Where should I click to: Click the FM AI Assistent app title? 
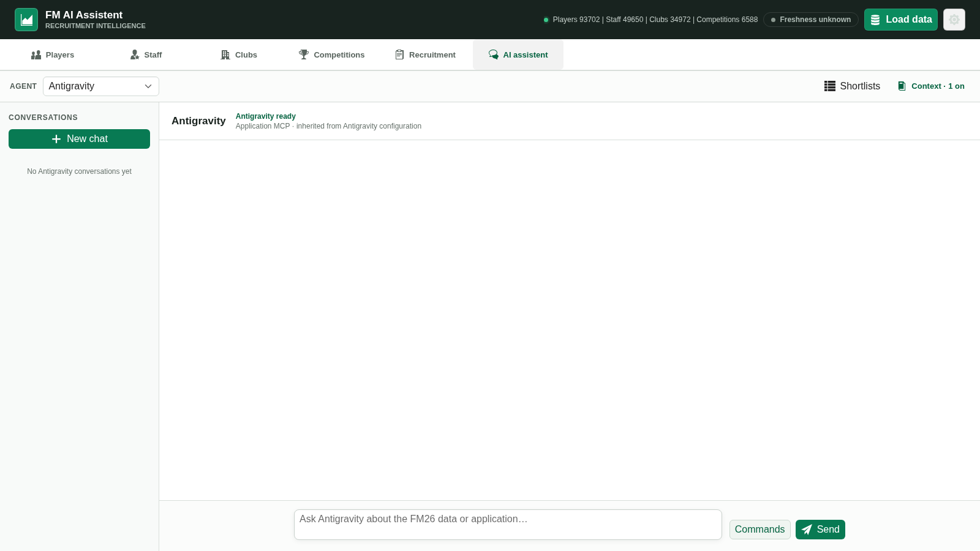[84, 15]
